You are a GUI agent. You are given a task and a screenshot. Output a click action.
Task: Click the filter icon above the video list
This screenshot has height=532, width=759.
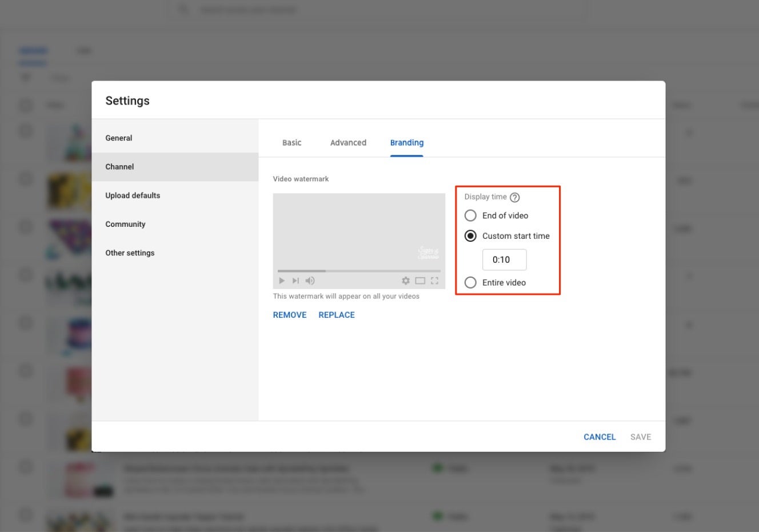coord(25,78)
